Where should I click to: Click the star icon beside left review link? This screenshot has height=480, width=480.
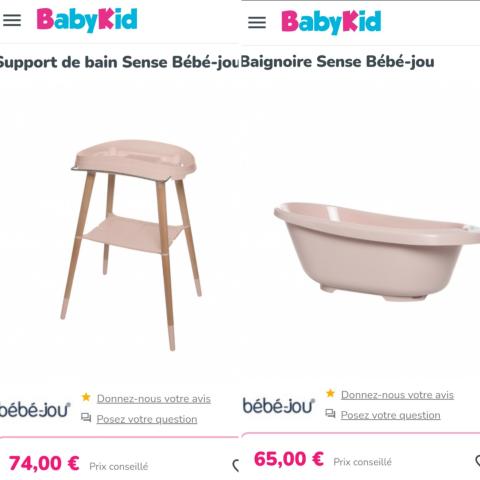coord(86,397)
